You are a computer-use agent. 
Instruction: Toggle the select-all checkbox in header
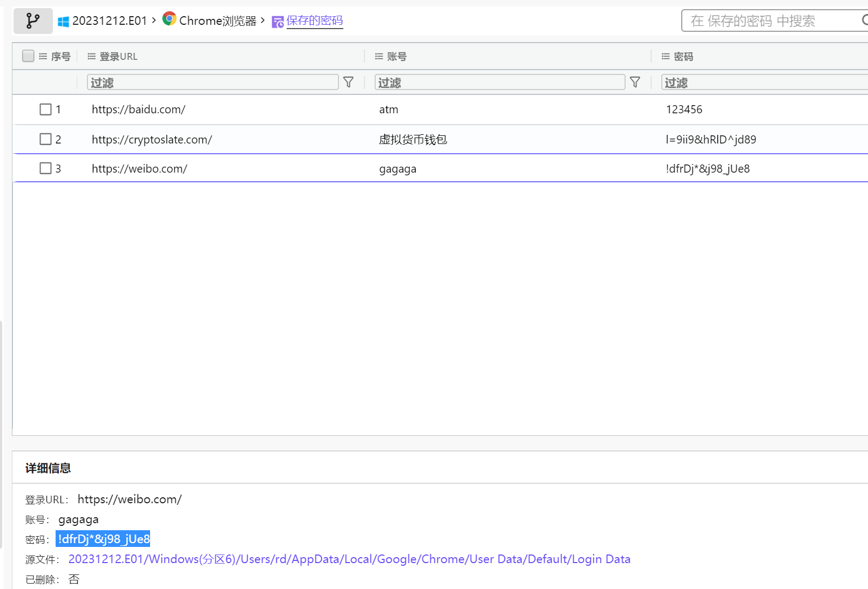[28, 56]
